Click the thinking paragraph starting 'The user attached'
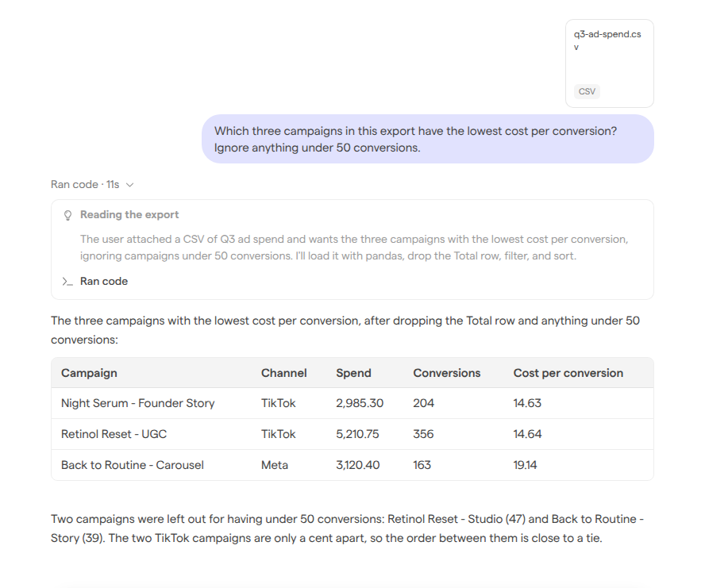The image size is (705, 588). [x=354, y=248]
